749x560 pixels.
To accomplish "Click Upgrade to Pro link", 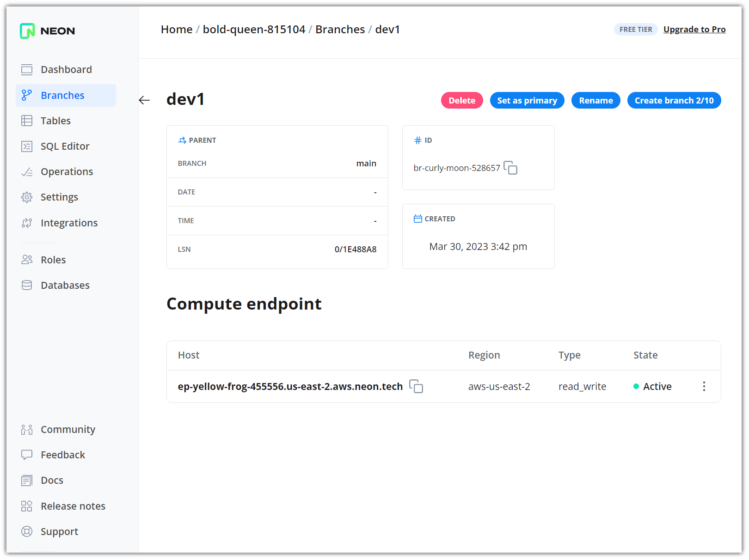I will pyautogui.click(x=694, y=30).
